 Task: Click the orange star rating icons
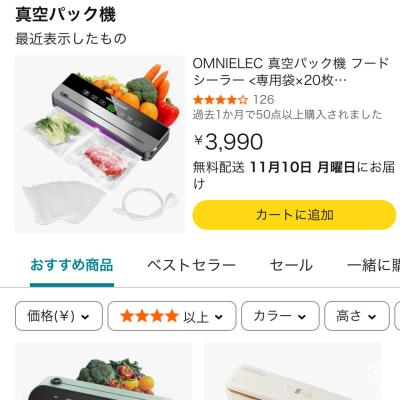(220, 100)
